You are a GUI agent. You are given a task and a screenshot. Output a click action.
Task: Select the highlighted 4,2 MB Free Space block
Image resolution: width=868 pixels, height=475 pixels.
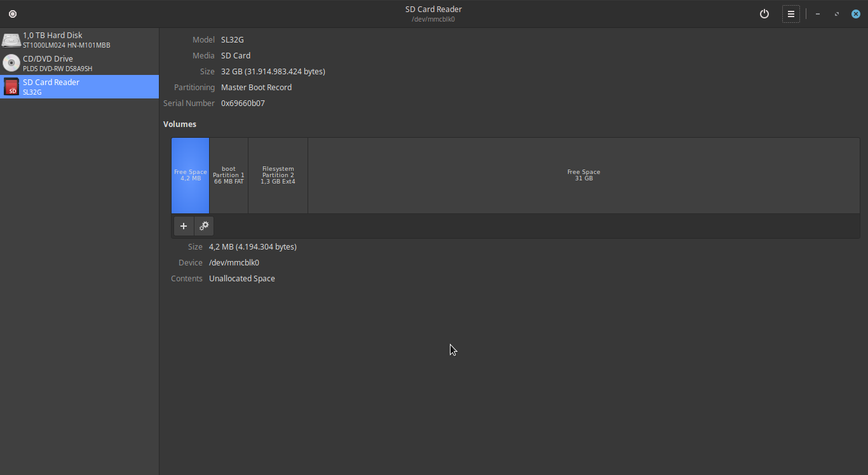pos(190,175)
